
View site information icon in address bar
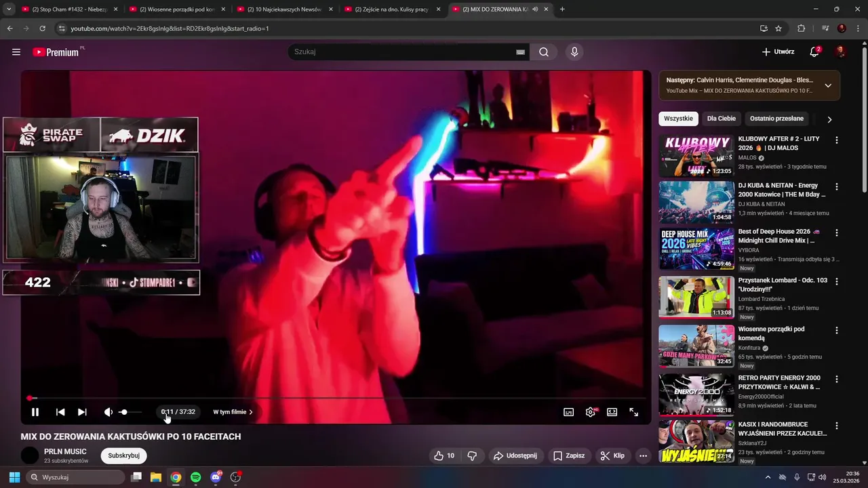pos(62,28)
